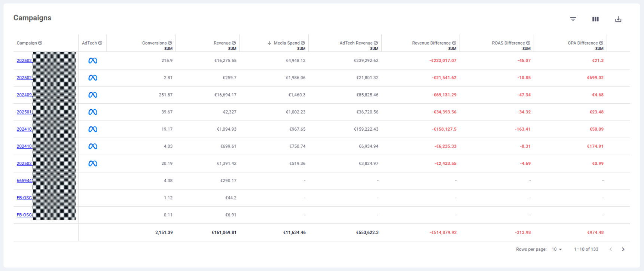Click the €4,948.12 Media Spend cell

tap(296, 61)
